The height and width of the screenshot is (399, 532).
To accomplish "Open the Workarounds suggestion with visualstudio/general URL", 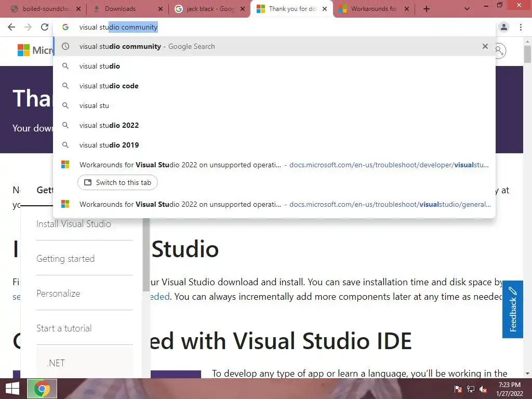I will [x=274, y=204].
